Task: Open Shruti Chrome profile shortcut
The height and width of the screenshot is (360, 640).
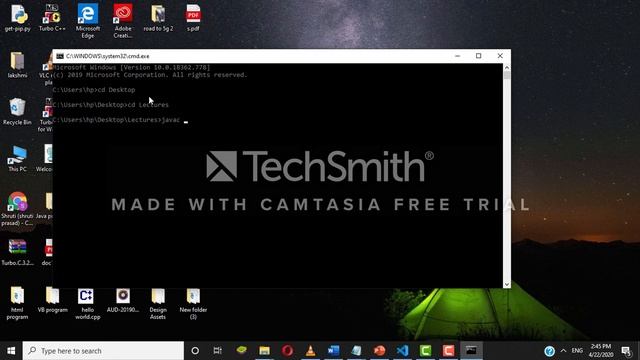Action: 17,209
